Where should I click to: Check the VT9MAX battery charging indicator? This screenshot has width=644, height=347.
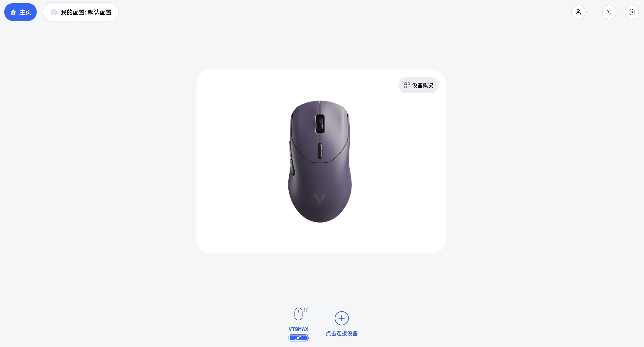(x=299, y=338)
